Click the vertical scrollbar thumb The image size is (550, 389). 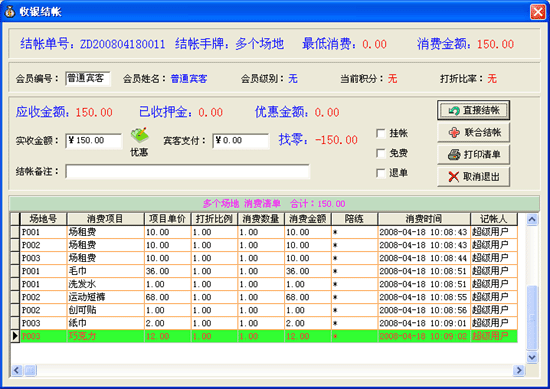[x=532, y=317]
